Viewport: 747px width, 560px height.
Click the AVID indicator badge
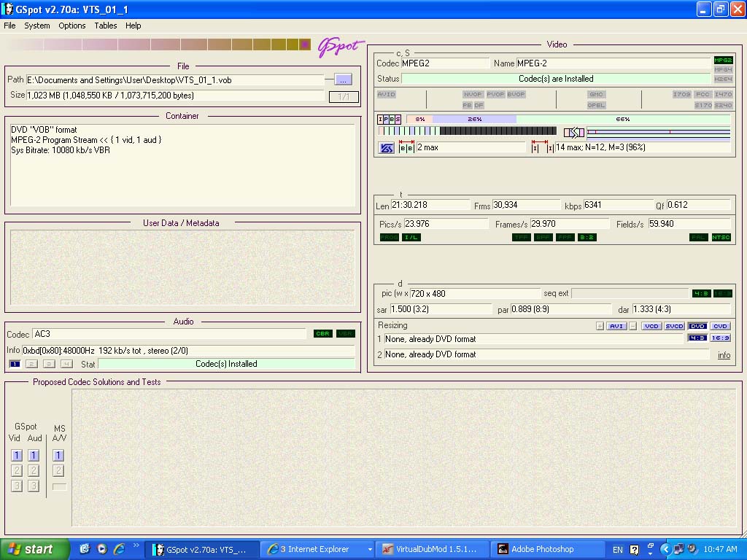(387, 94)
